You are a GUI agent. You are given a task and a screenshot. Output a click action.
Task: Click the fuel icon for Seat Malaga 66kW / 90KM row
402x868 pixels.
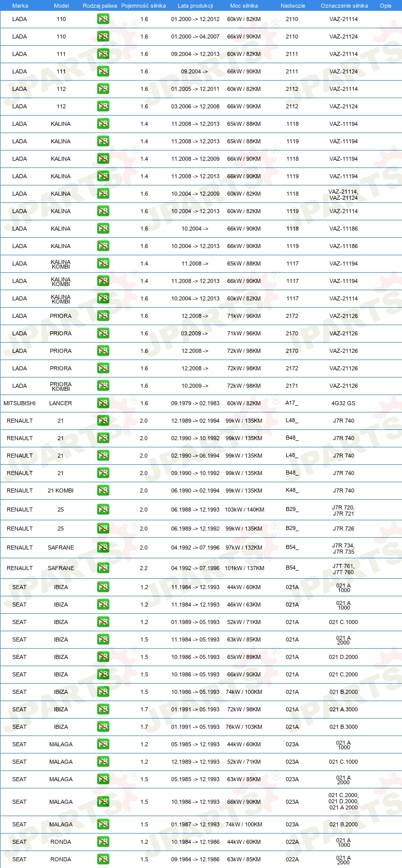coord(103,802)
